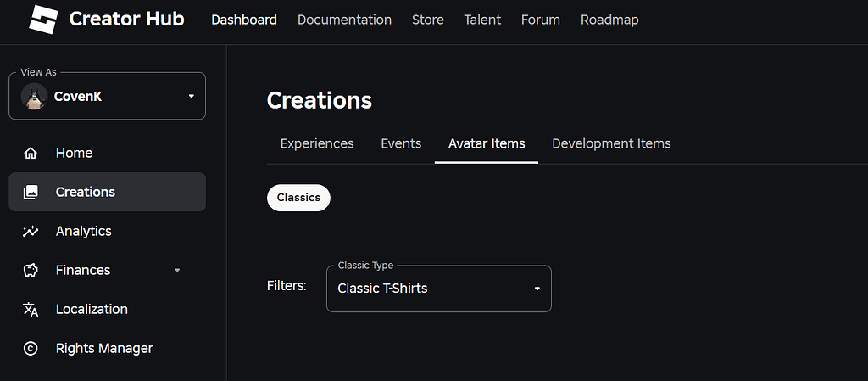Viewport: 868px width, 381px height.
Task: Open the Classic Type dropdown
Action: [439, 289]
